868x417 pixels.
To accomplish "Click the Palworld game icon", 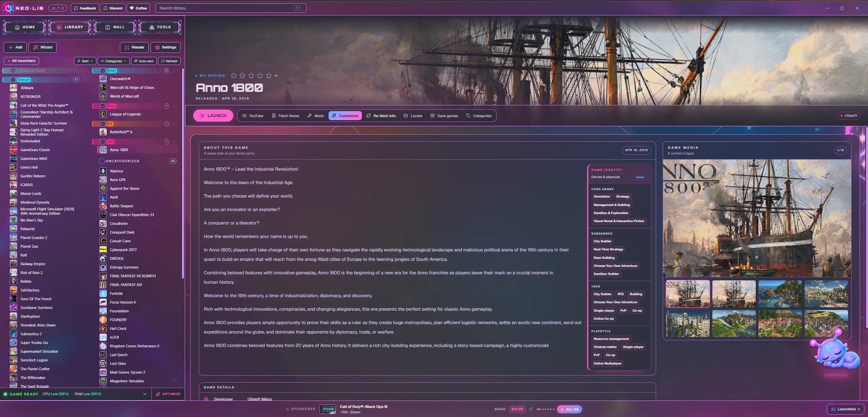I will pyautogui.click(x=13, y=229).
